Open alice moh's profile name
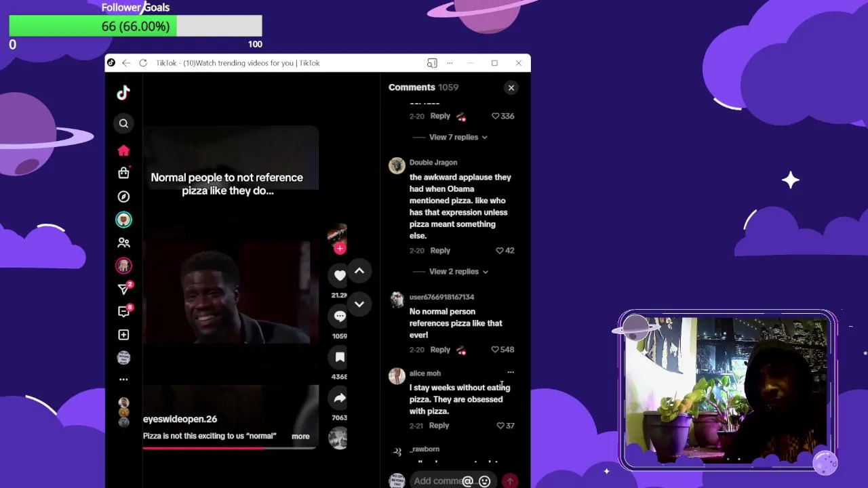Image resolution: width=868 pixels, height=488 pixels. click(x=425, y=373)
